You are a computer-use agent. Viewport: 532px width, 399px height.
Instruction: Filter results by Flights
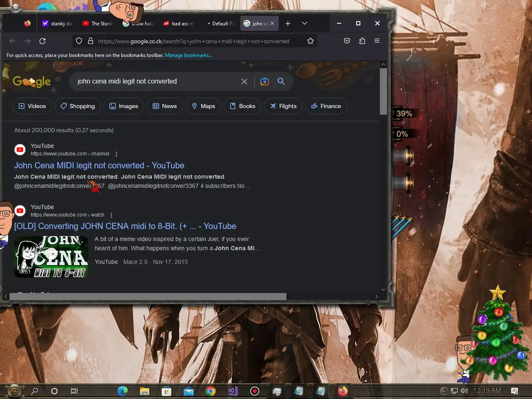point(283,106)
